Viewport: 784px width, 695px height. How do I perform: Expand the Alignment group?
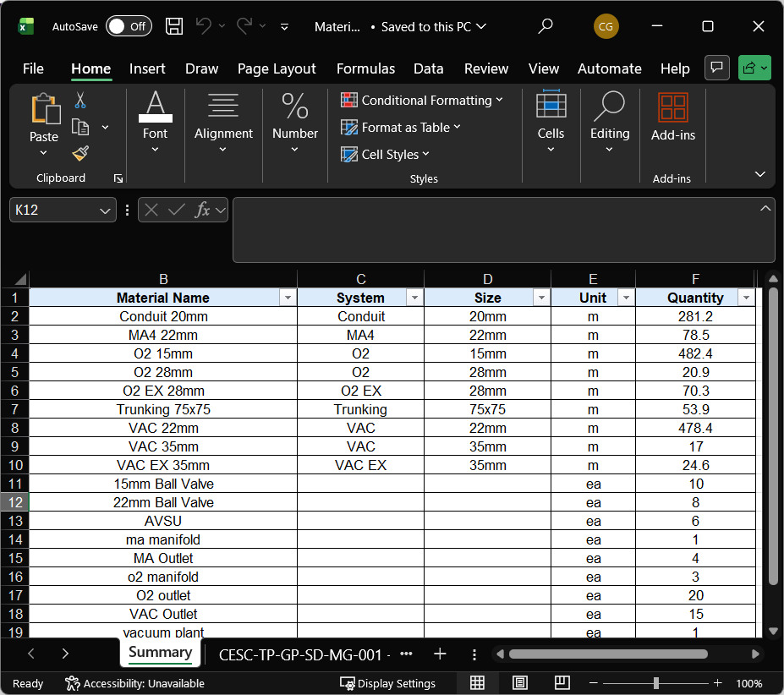pos(223,122)
